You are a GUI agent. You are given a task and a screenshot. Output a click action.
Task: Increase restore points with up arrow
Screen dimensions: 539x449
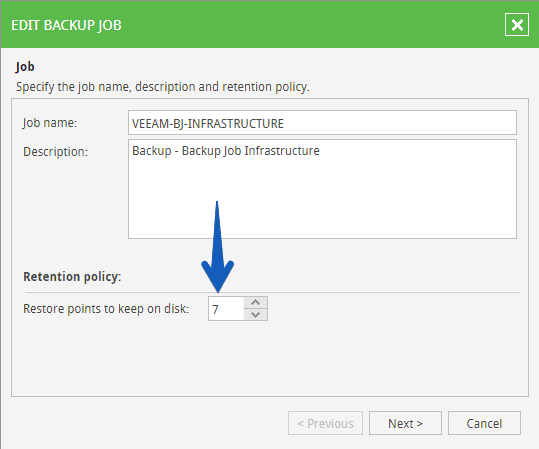[x=255, y=303]
